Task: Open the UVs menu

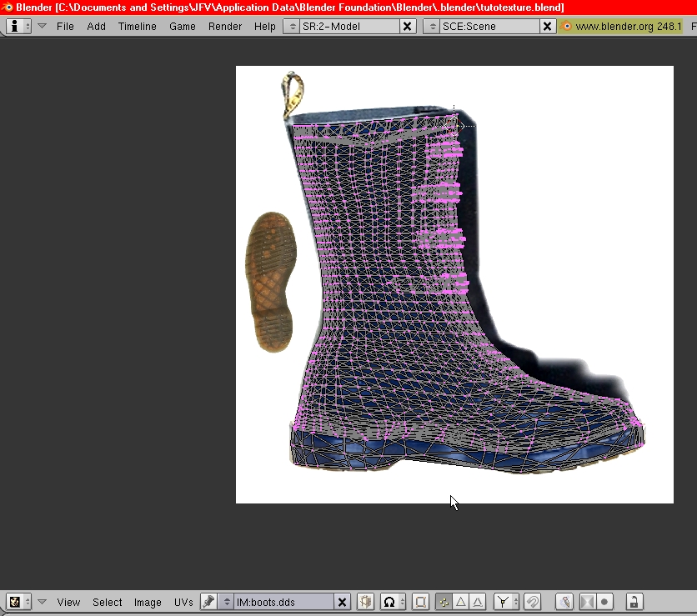Action: [x=183, y=602]
